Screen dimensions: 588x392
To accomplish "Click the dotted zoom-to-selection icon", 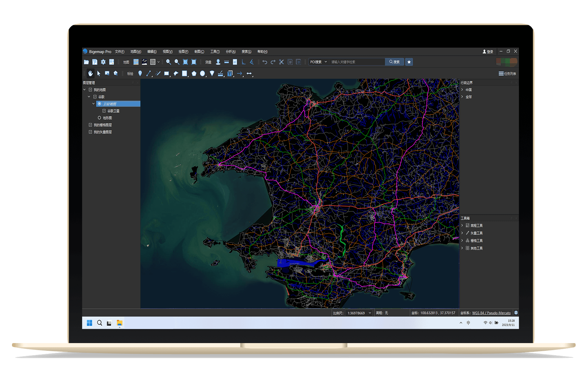I will pos(185,62).
